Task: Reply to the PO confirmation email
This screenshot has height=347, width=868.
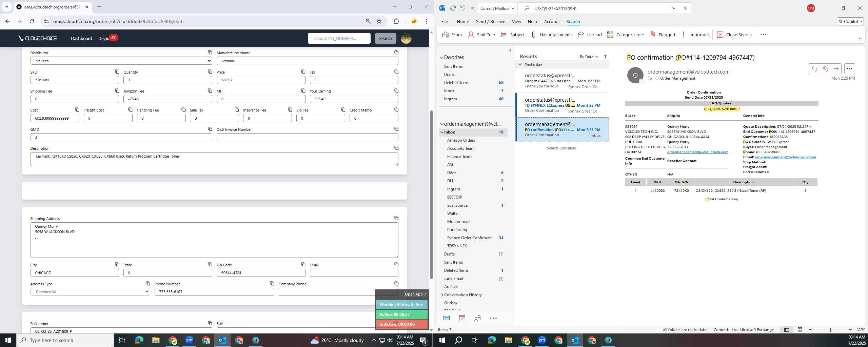Action: click(x=814, y=69)
